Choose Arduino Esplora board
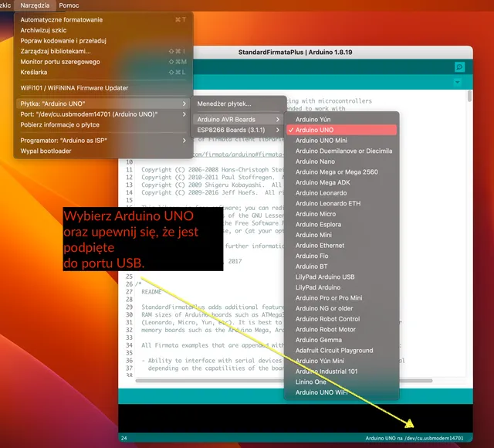Viewport: 494px width, 448px height. pos(341,225)
